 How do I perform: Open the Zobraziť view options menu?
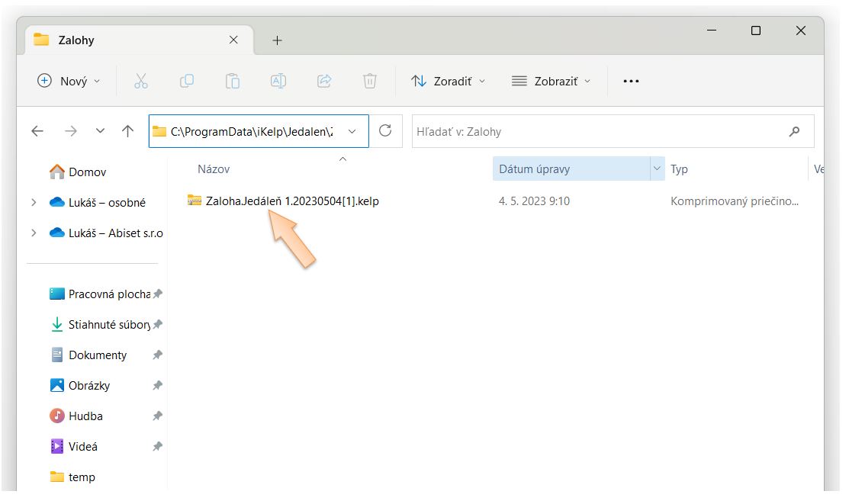[551, 81]
